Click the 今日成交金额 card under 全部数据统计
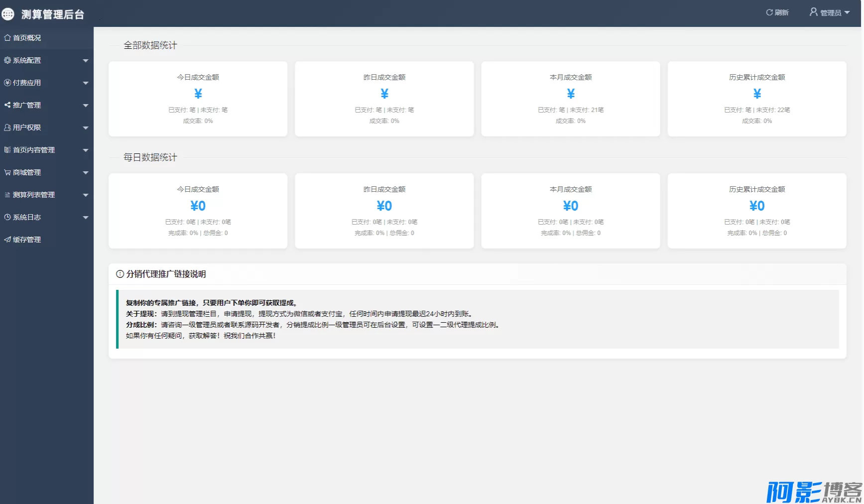The image size is (864, 504). point(198,99)
